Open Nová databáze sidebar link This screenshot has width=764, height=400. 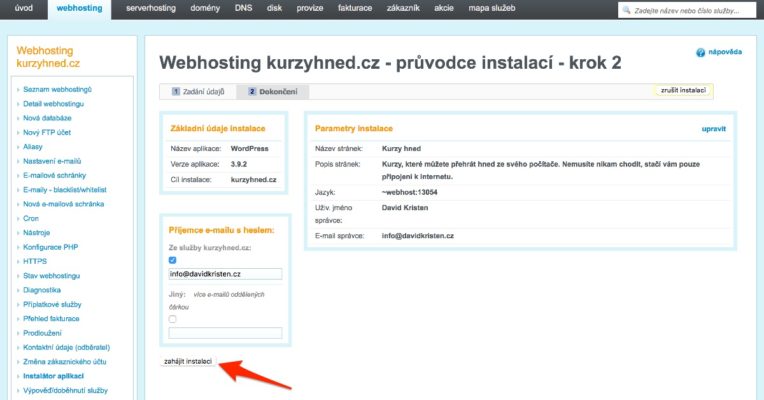pos(47,118)
